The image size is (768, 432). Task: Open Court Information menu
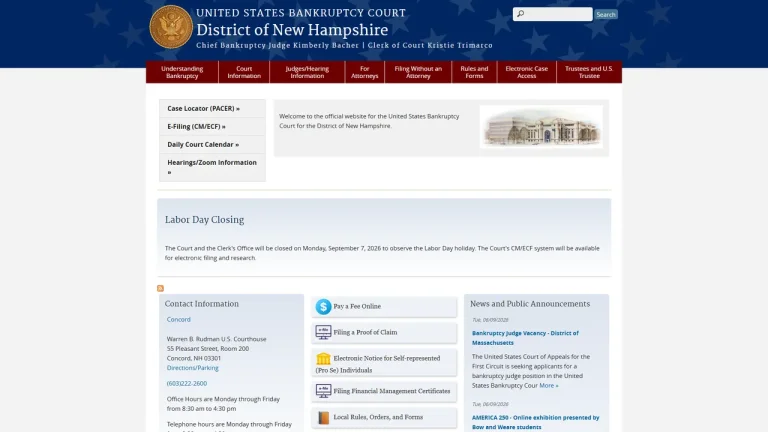pos(244,72)
